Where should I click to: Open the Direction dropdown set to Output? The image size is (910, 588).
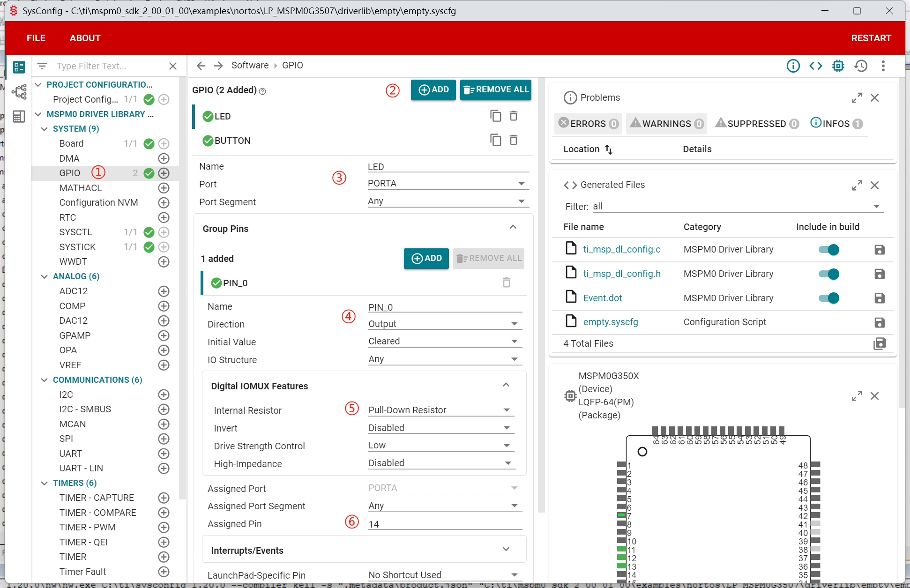pyautogui.click(x=444, y=324)
